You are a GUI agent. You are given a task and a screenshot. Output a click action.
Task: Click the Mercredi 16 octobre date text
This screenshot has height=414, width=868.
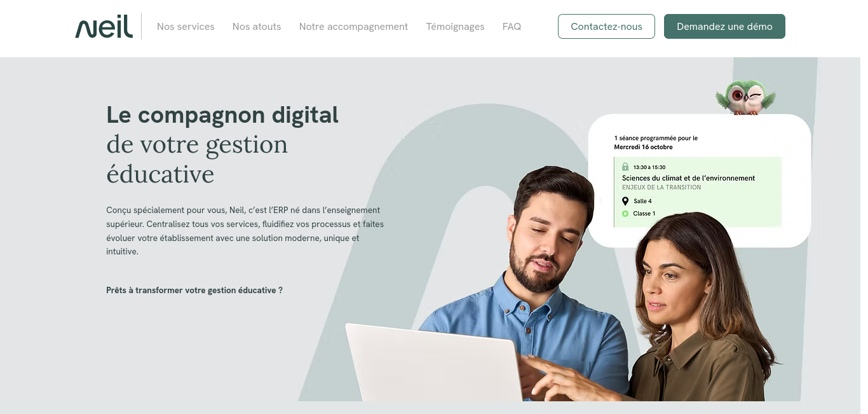(x=643, y=147)
